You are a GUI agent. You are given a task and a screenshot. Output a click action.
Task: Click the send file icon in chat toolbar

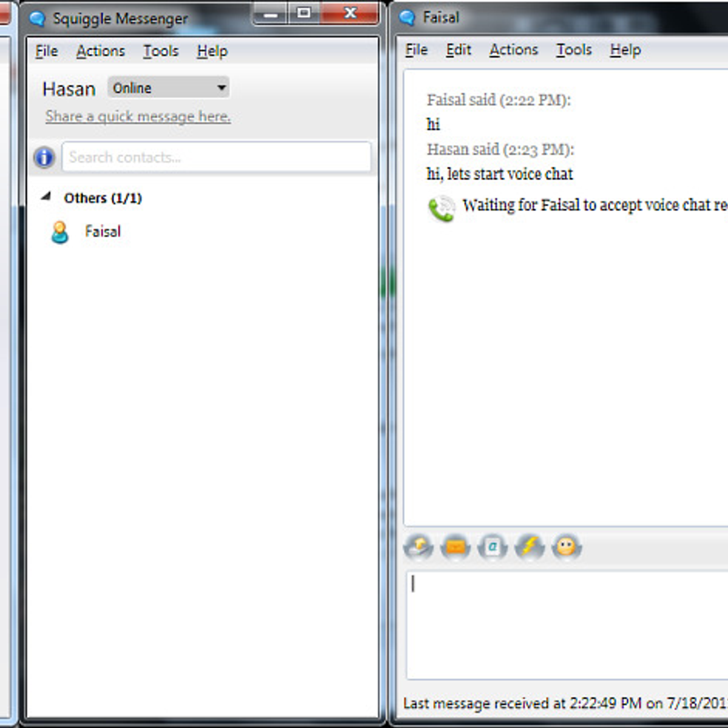click(419, 547)
